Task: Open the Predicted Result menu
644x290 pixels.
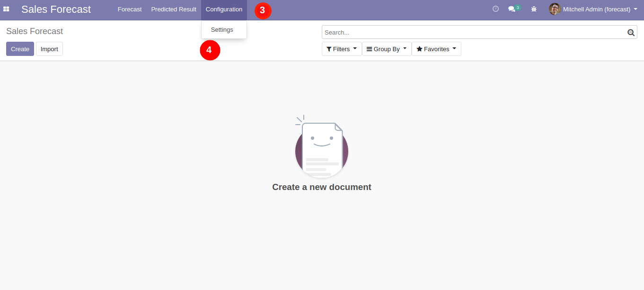Action: coord(174,9)
